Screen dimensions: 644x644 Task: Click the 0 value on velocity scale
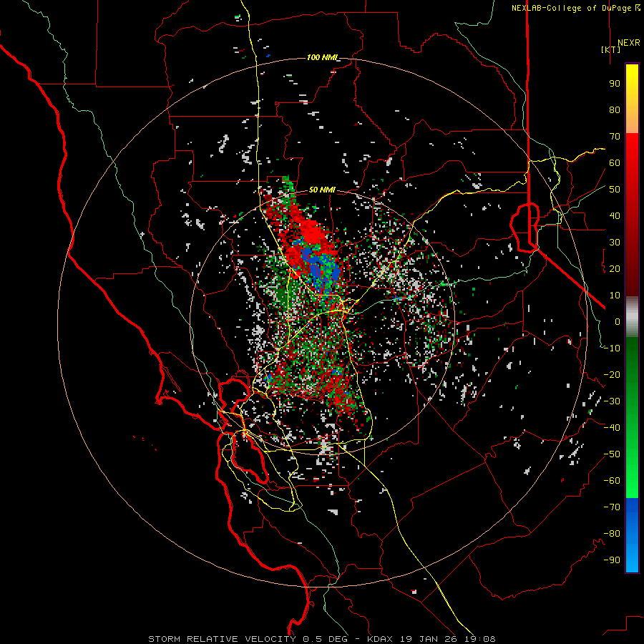(x=618, y=321)
